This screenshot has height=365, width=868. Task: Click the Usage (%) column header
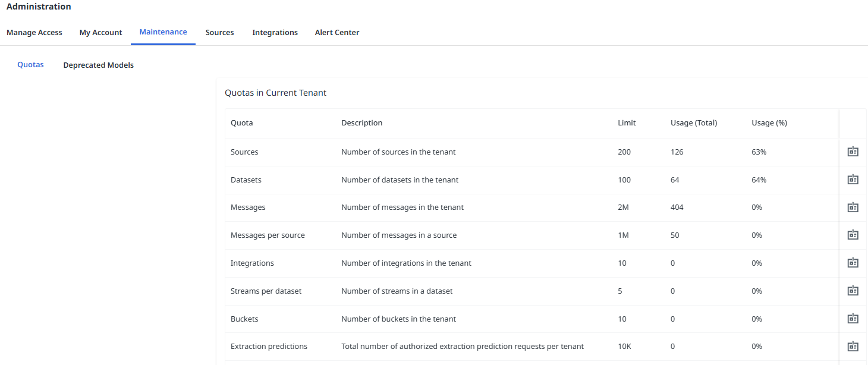[x=769, y=123]
